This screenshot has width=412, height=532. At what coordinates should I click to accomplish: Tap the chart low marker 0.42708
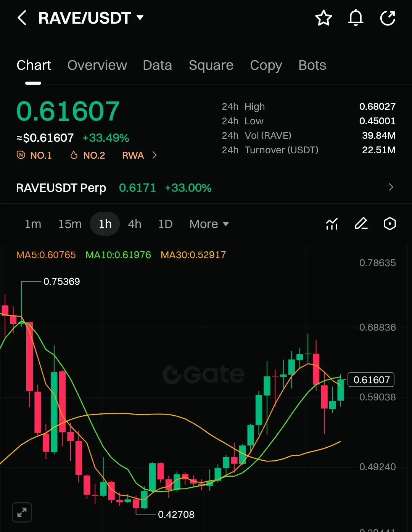click(x=176, y=514)
